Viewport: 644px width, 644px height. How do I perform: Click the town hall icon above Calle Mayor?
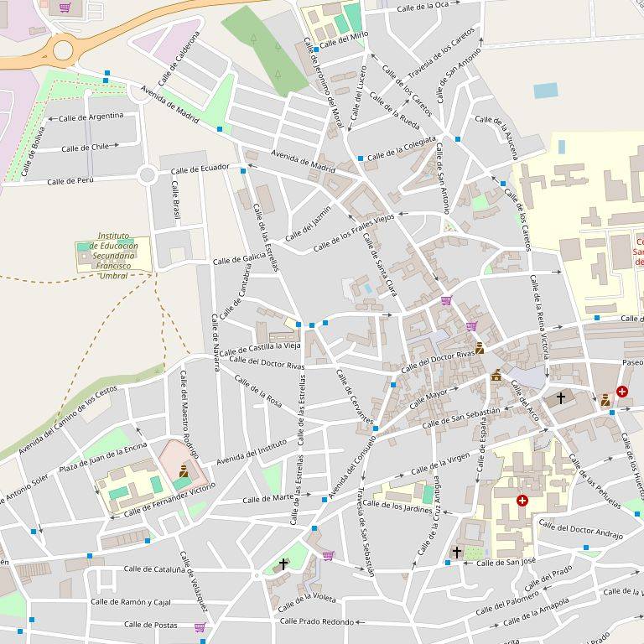[496, 375]
